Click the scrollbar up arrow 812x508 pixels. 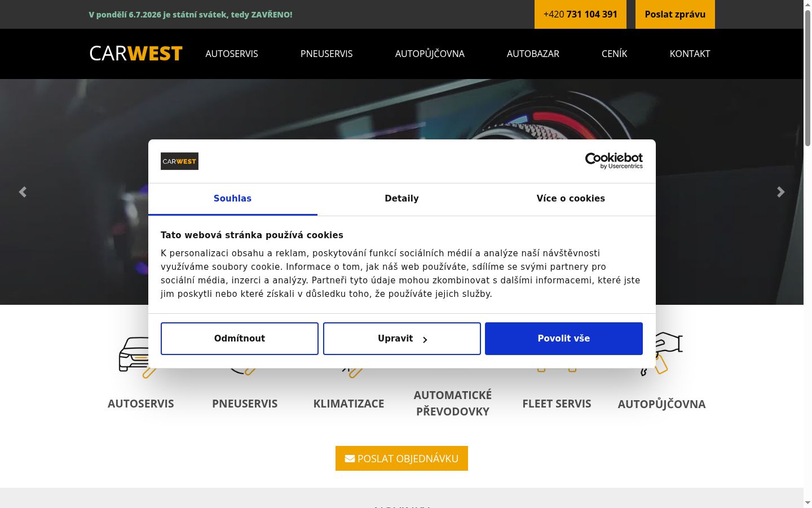pyautogui.click(x=807, y=5)
